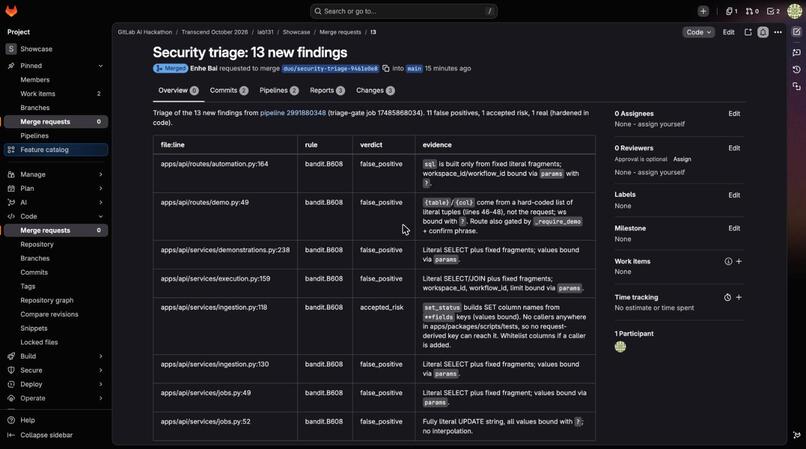
Task: Click the sessions icon below history
Action: tap(797, 86)
